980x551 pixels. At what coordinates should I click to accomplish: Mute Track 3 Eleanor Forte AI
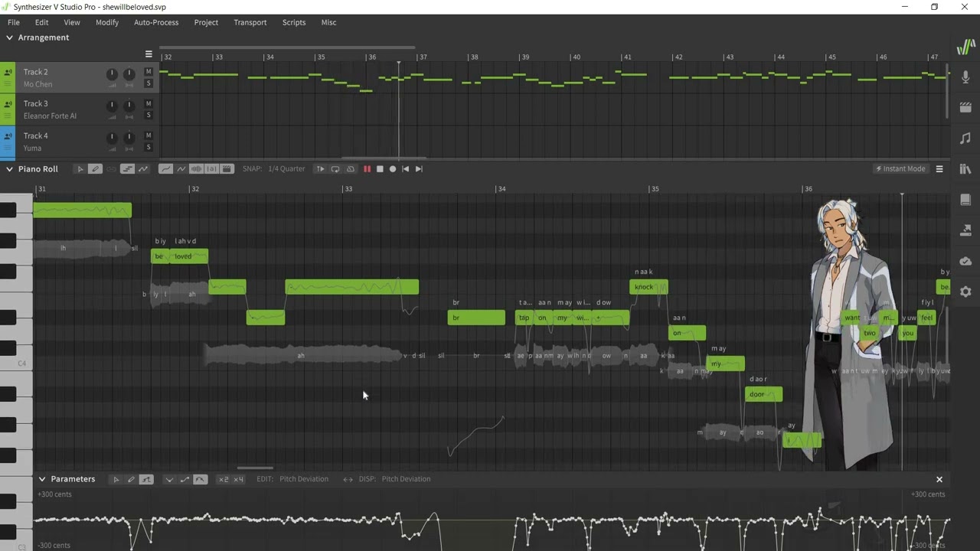pyautogui.click(x=149, y=103)
